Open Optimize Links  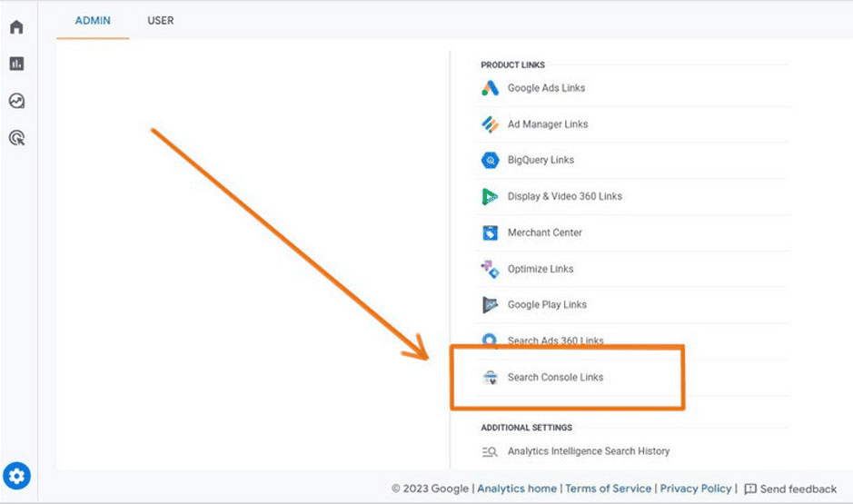(x=541, y=269)
